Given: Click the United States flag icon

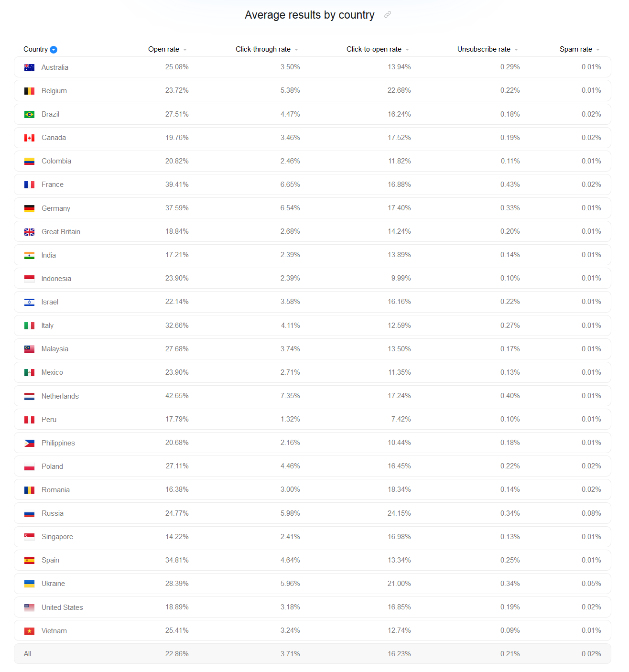Looking at the screenshot, I should pyautogui.click(x=29, y=607).
